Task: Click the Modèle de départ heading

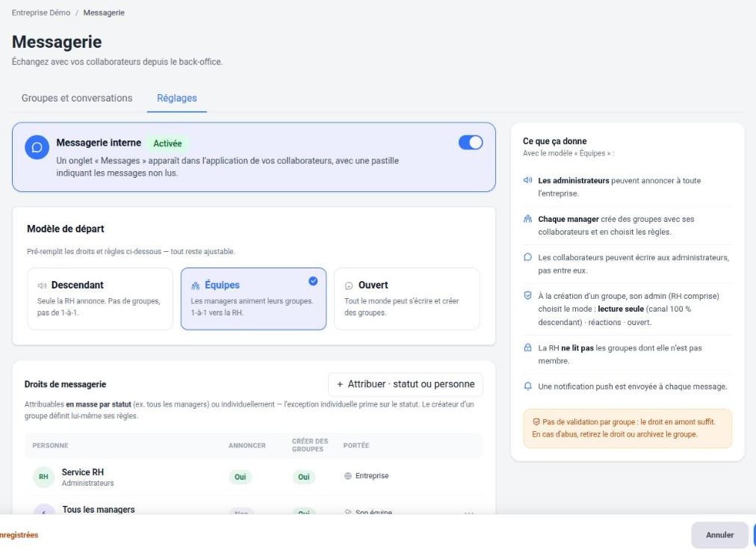Action: pos(66,229)
